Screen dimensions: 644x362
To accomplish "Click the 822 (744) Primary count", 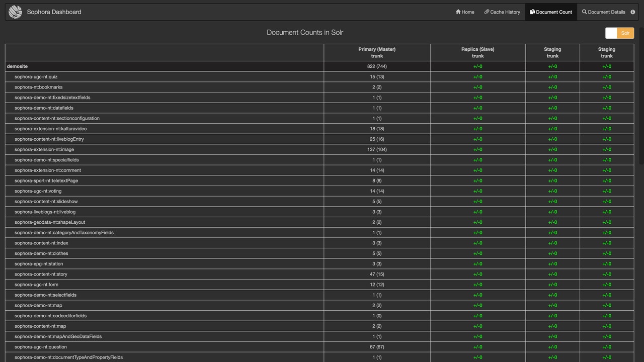I will pyautogui.click(x=377, y=66).
